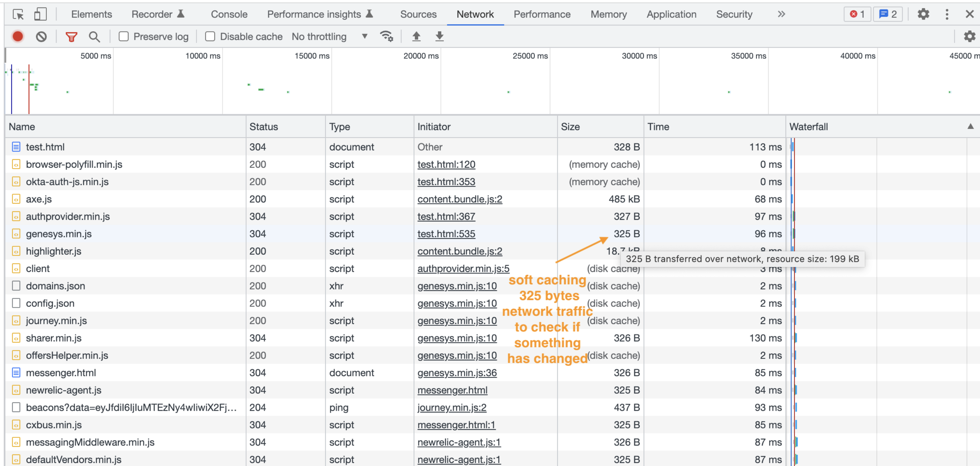Clear the network log
The image size is (980, 466).
coord(41,36)
